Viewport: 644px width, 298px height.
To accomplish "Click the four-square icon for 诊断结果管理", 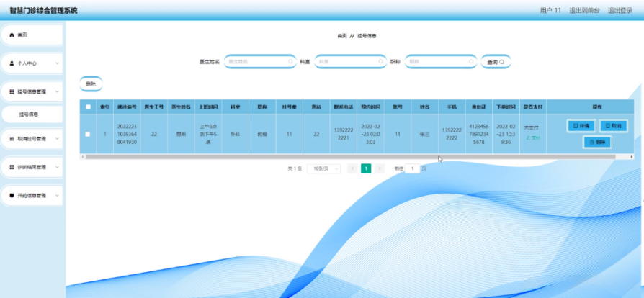I will [12, 168].
